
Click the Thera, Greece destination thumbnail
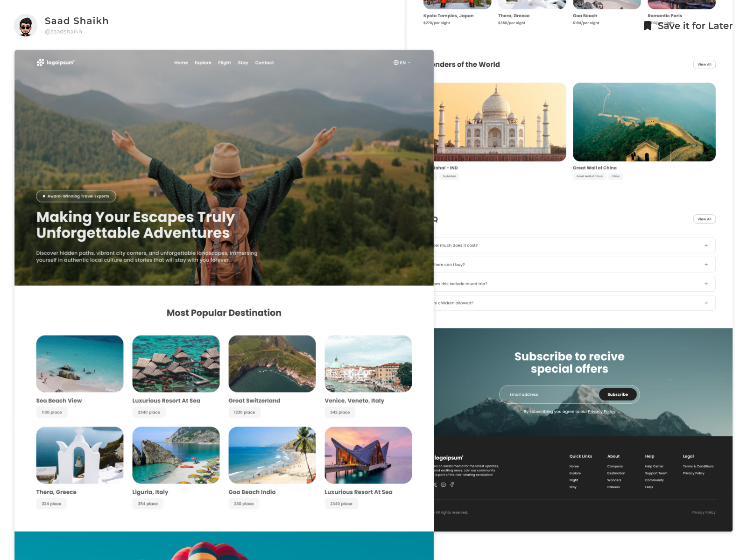79,455
